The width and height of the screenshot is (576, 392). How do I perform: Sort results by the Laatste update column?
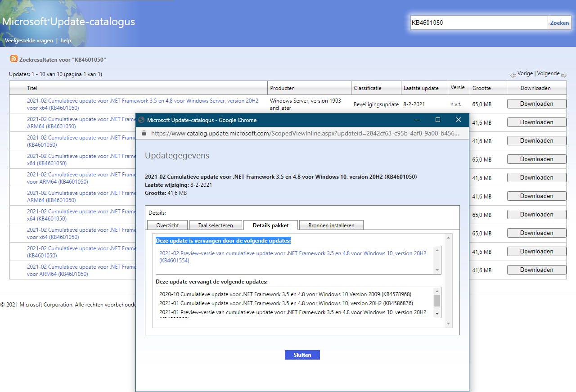421,88
